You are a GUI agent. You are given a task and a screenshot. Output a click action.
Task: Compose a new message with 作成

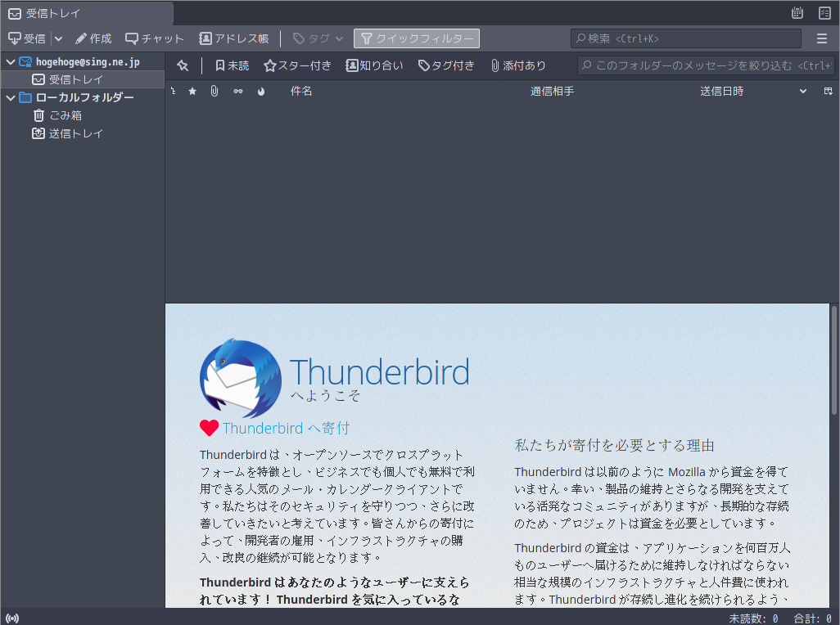[93, 38]
